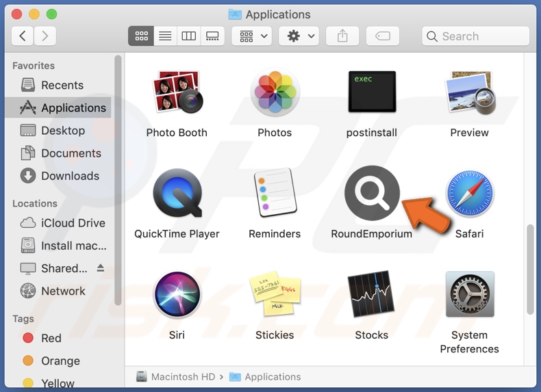
Task: Click the Reminders name label
Action: click(x=275, y=234)
